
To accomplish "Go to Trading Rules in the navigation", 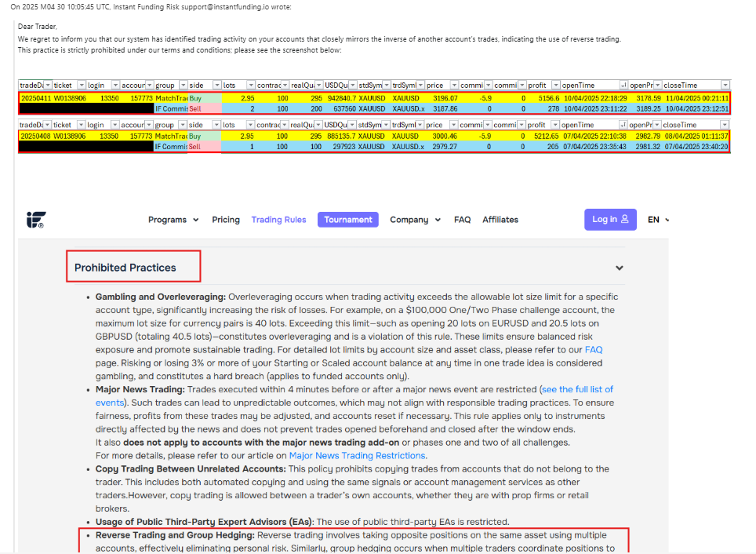I will tap(278, 220).
